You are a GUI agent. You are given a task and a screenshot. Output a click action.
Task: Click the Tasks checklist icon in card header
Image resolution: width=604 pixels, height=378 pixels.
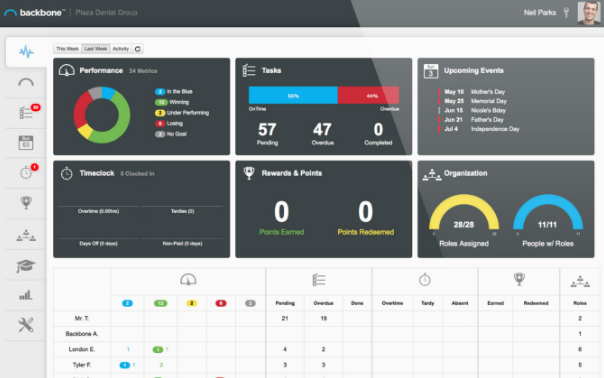(249, 70)
